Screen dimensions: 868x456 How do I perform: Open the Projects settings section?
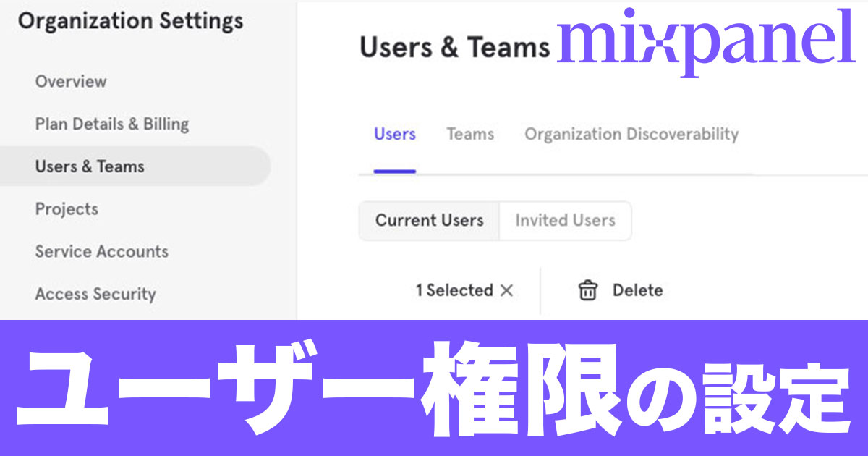[x=67, y=208]
